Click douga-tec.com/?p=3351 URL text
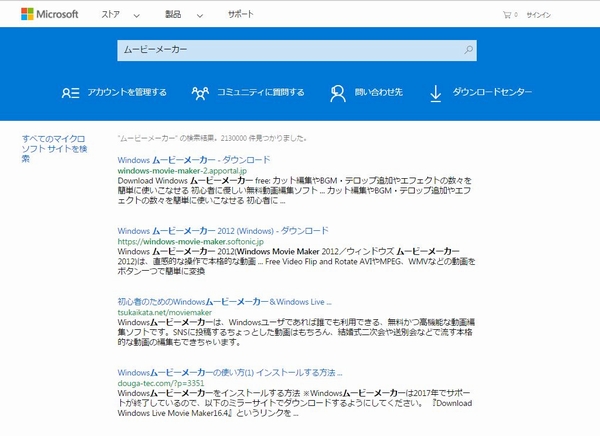Image resolution: width=600 pixels, height=436 pixels. (x=161, y=383)
